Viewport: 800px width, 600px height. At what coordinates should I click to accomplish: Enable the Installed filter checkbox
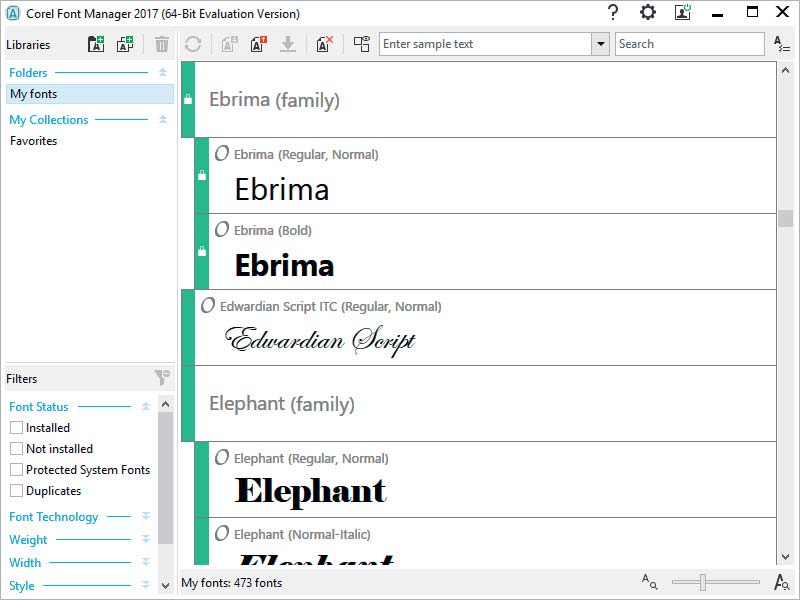16,428
